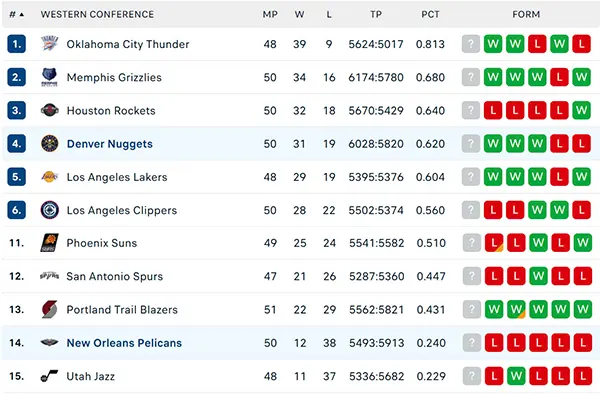600x394 pixels.
Task: Click the Los Angeles Lakers logo
Action: click(x=50, y=177)
